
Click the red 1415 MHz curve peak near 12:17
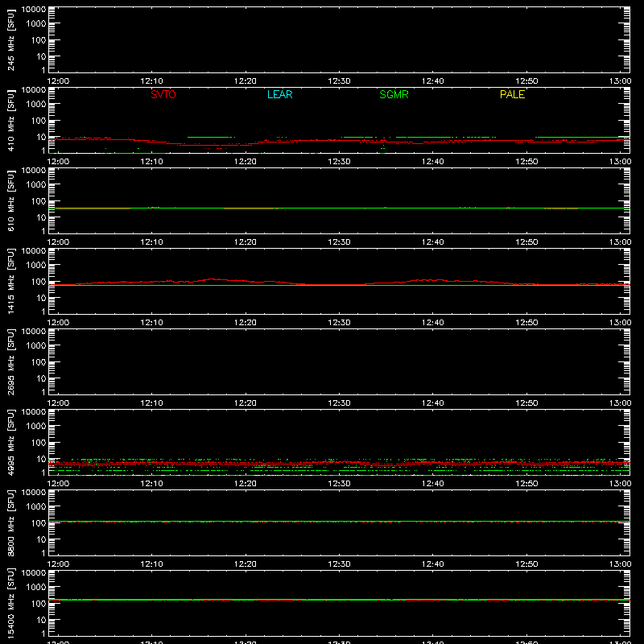pos(212,279)
